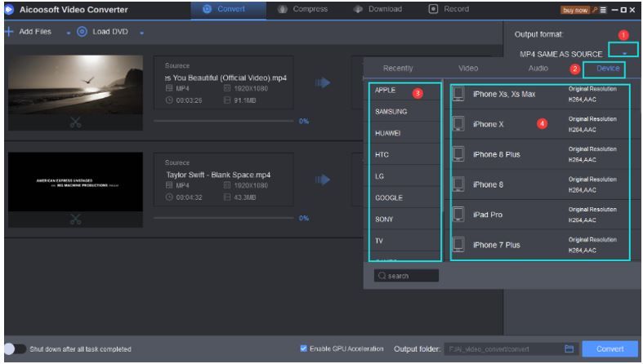Click the format search input field
643x364 pixels.
point(406,276)
